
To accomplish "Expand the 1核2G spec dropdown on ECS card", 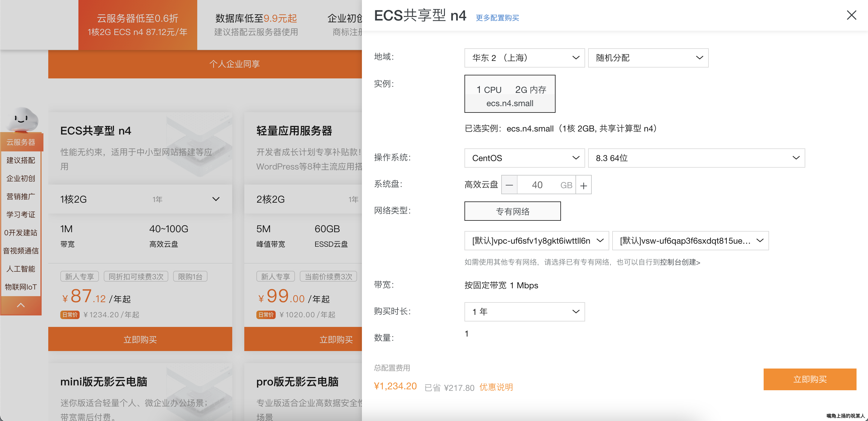I will pos(140,199).
